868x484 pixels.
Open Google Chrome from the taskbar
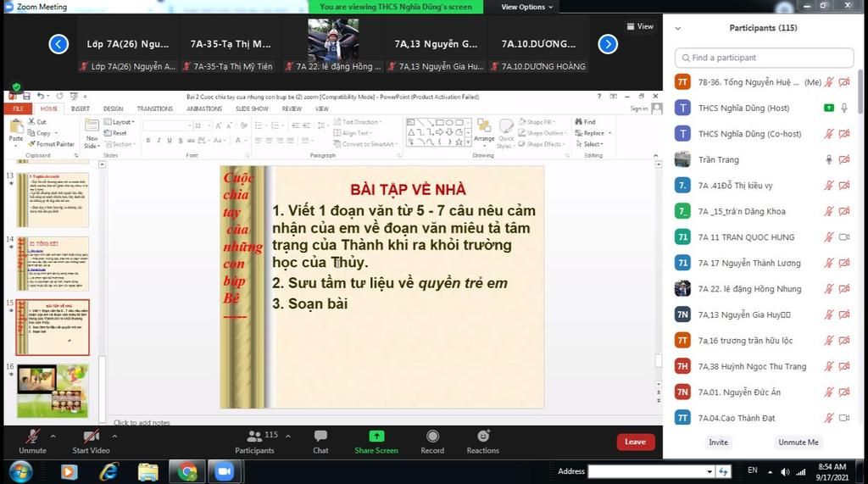click(x=187, y=472)
